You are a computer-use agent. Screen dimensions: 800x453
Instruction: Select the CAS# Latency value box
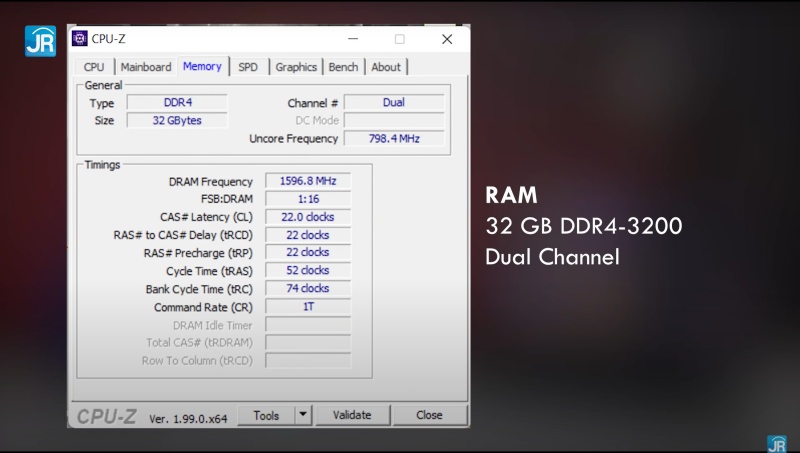click(308, 217)
